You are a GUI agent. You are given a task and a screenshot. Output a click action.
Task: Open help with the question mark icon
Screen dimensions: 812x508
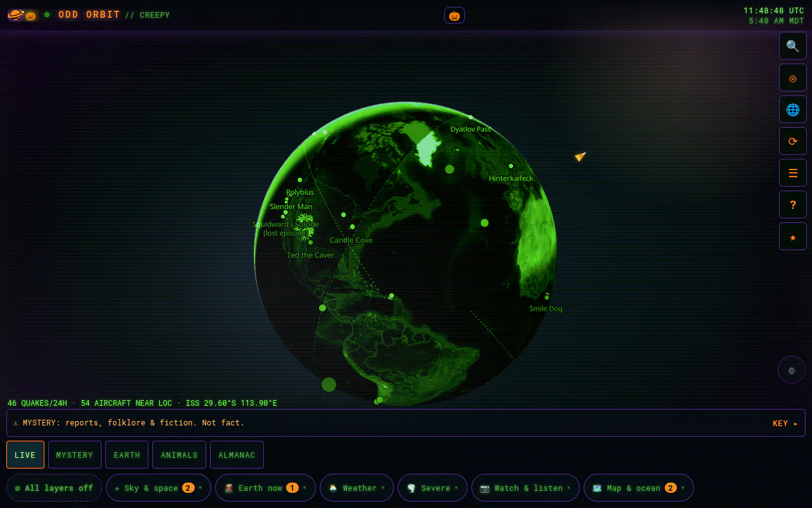(793, 204)
